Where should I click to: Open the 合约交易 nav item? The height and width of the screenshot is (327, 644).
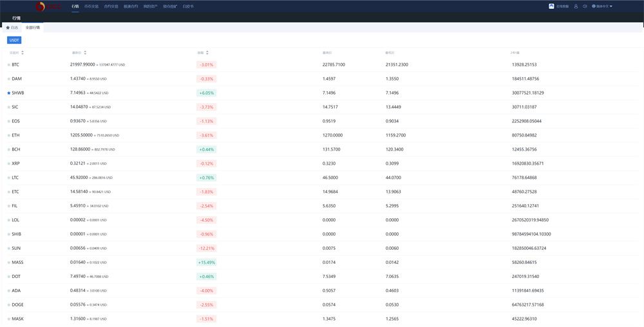(x=111, y=6)
